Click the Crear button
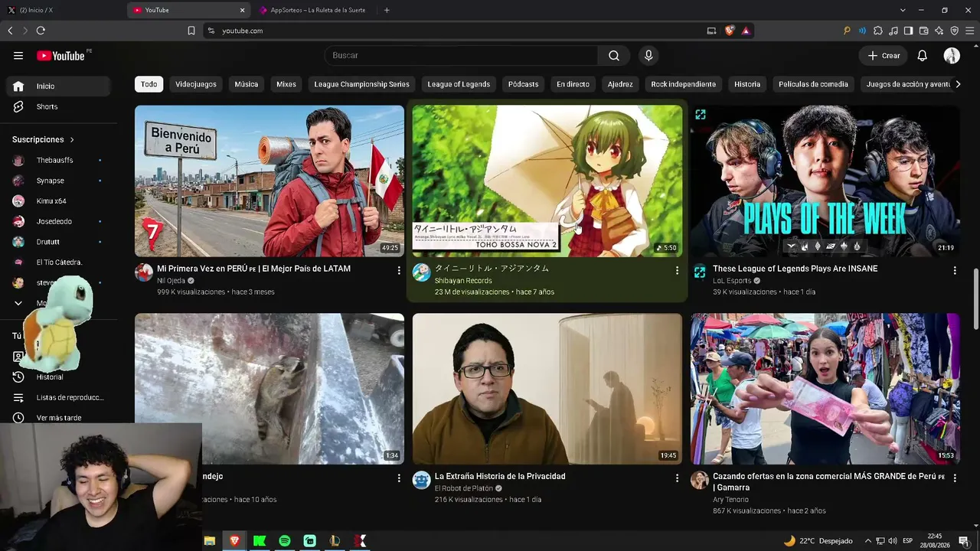This screenshot has width=980, height=551. click(x=884, y=55)
